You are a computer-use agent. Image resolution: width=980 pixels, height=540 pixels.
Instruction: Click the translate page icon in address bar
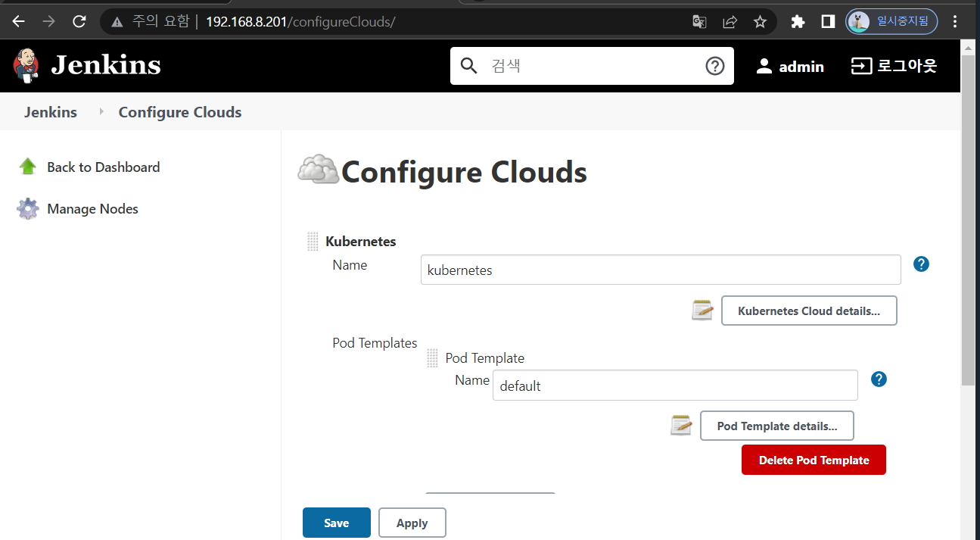(x=699, y=22)
